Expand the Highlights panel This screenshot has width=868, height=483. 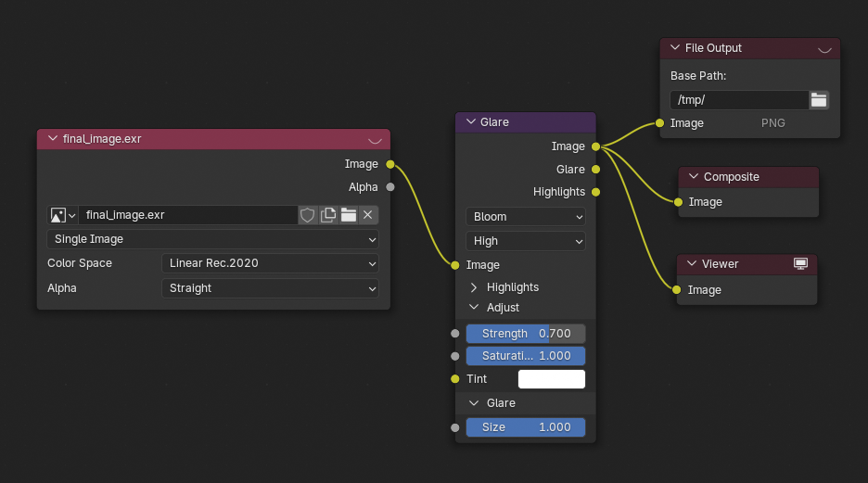[475, 287]
